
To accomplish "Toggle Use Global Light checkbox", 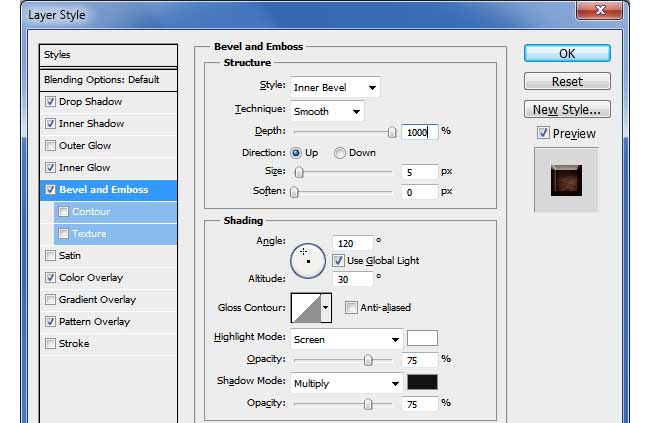I will click(338, 260).
